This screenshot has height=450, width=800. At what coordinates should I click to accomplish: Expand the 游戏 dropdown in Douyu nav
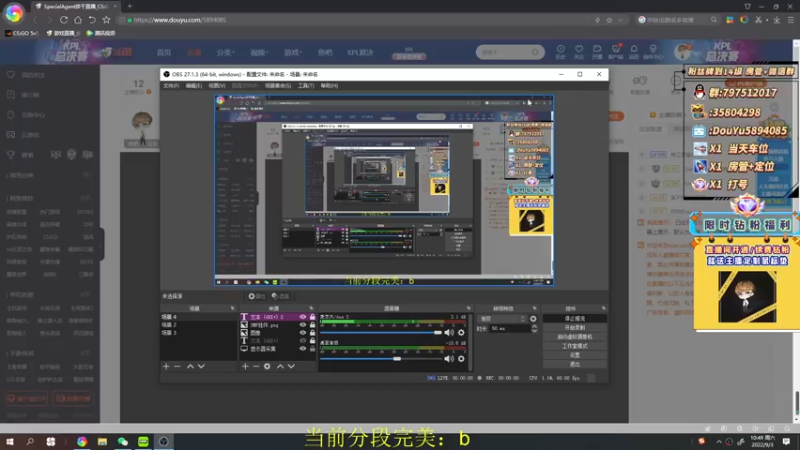(292, 53)
